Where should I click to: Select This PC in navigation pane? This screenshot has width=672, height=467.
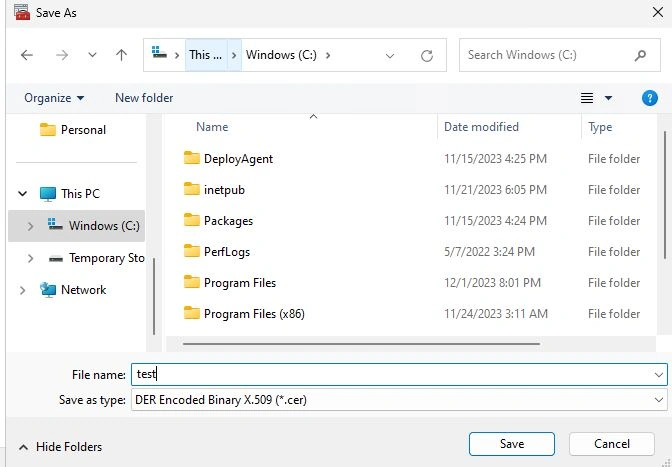tap(80, 194)
